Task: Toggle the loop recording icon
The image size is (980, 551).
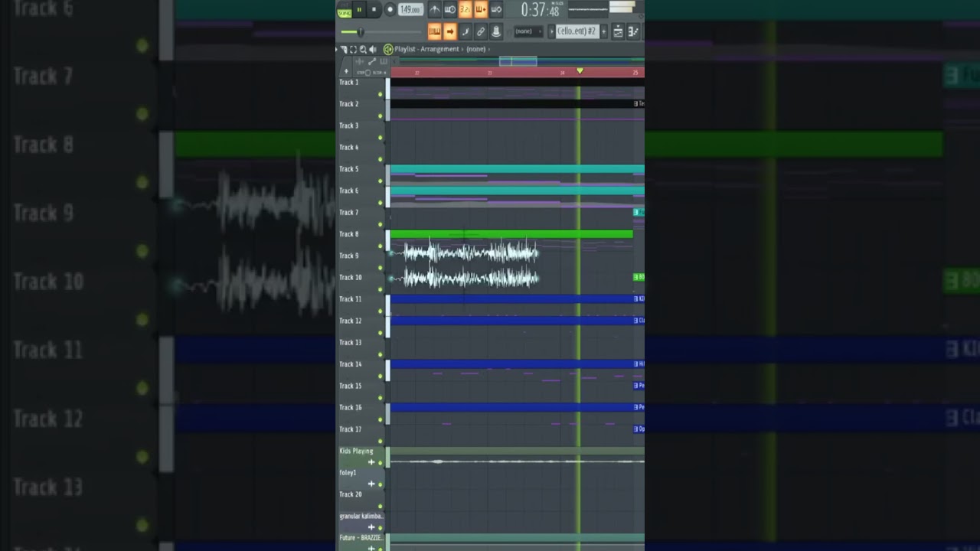Action: (496, 9)
